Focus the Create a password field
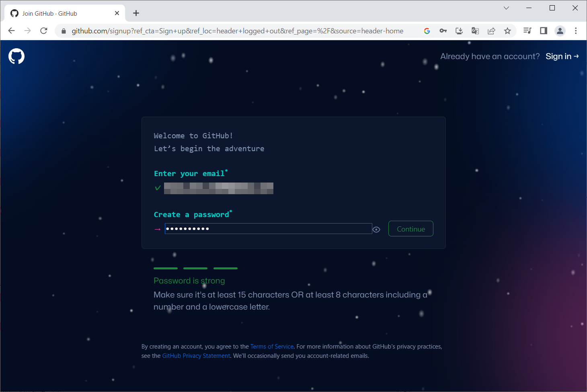Viewport: 587px width, 392px height. (x=268, y=229)
